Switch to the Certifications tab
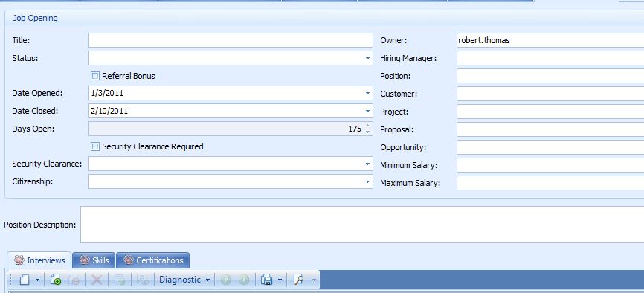 [152, 260]
